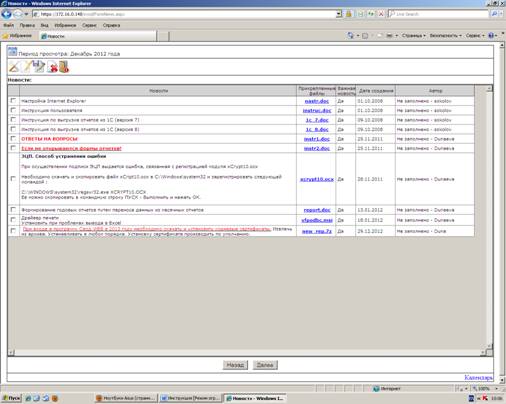
Task: Click the security lock icon in address bar
Action: 348,14
